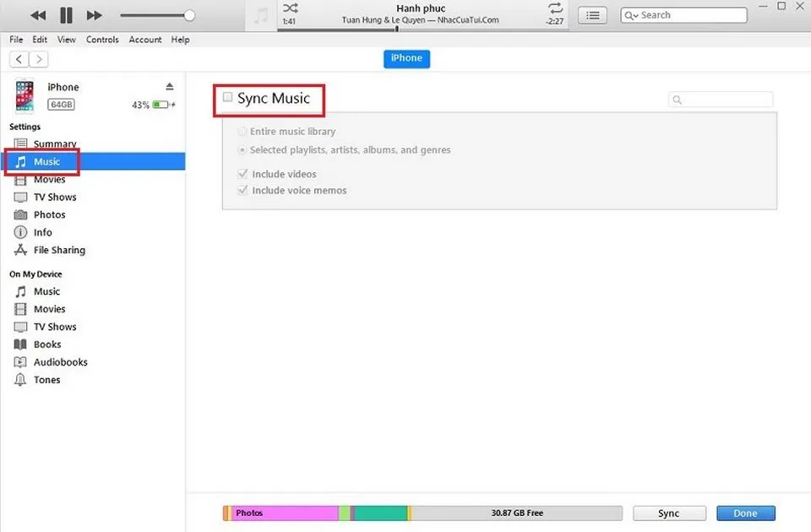Viewport: 811px width, 532px height.
Task: Open the Up Next queue list
Action: (x=592, y=14)
